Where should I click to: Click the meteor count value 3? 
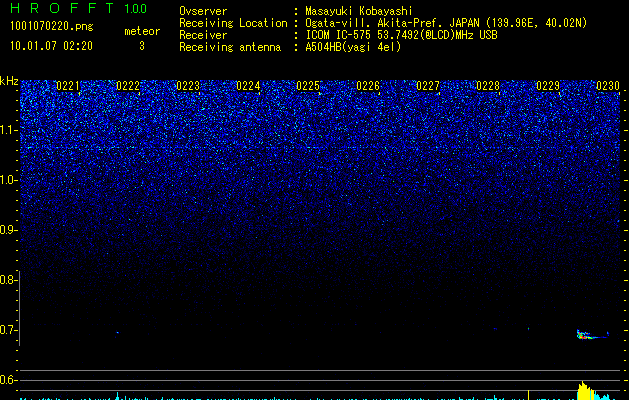tap(142, 46)
